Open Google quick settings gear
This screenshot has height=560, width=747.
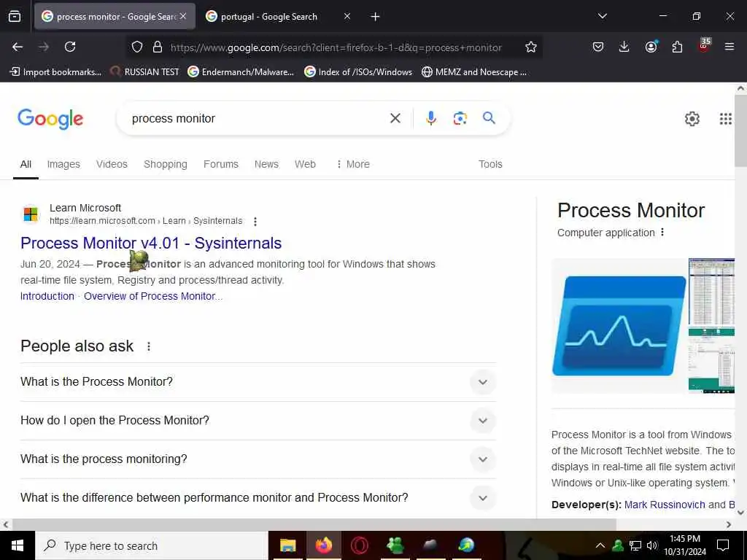pos(692,119)
